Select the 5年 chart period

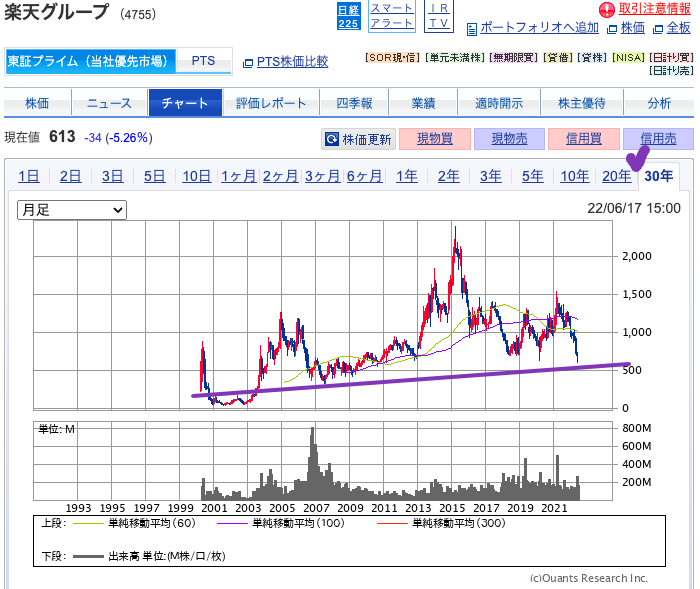[x=533, y=176]
